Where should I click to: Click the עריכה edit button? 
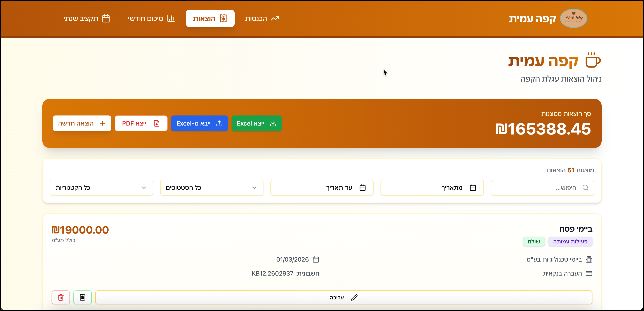pyautogui.click(x=344, y=297)
